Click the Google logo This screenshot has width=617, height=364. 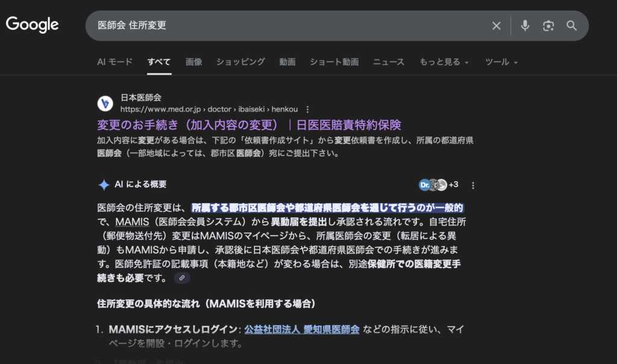32,24
